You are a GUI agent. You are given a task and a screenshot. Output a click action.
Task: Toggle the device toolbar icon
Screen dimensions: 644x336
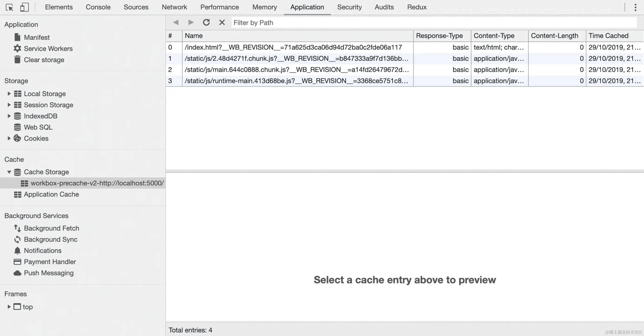24,7
